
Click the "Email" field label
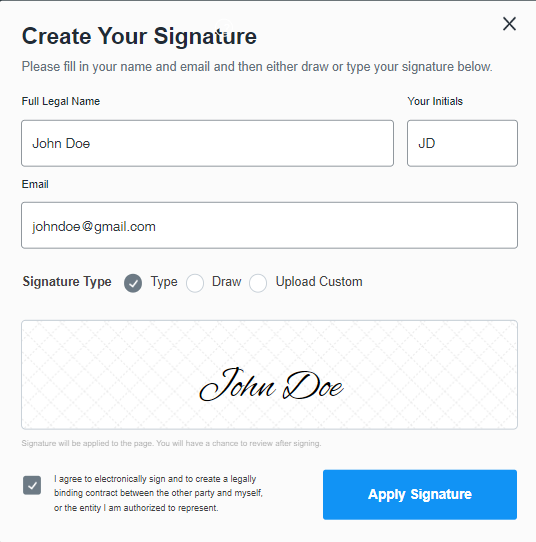(35, 184)
